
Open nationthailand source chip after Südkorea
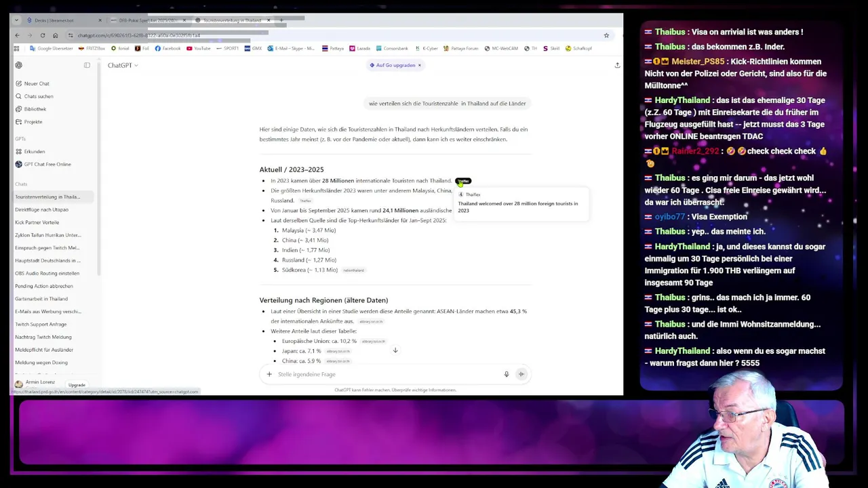click(353, 270)
